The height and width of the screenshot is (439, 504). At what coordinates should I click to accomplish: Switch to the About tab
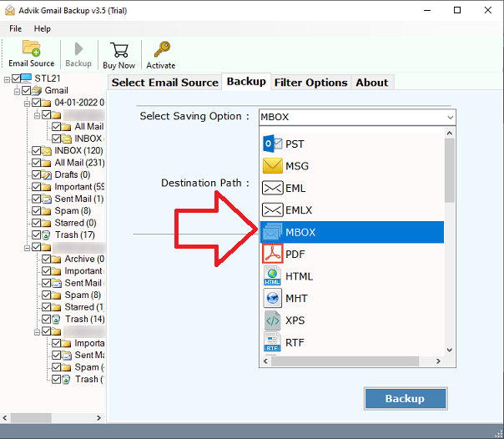pyautogui.click(x=372, y=83)
